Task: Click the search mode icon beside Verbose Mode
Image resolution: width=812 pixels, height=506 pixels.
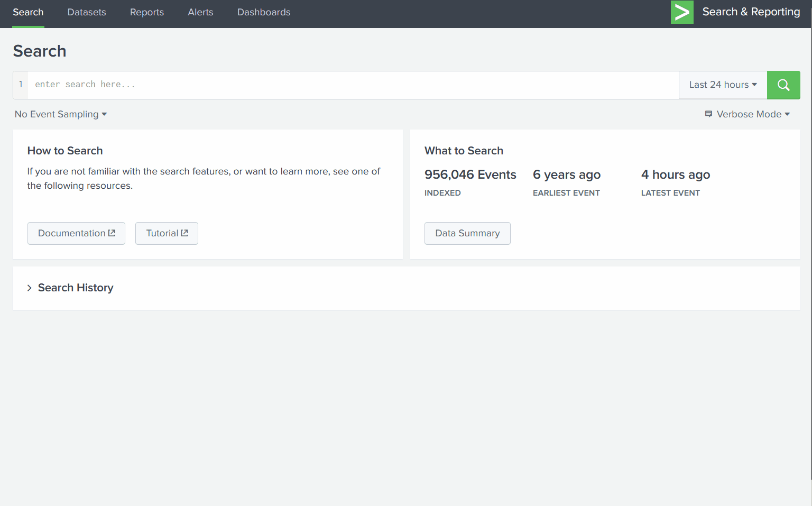Action: (708, 114)
